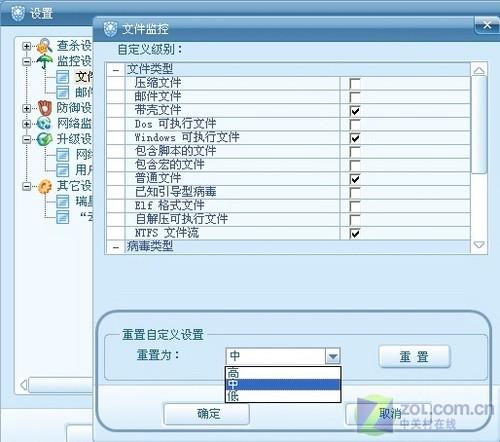500x442 pixels.
Task: Uncheck the Windows 可执行文件 checkbox
Action: click(355, 138)
